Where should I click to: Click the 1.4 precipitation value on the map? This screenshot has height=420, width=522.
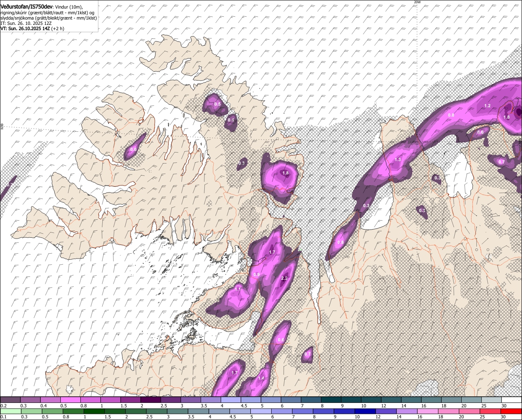261,378
